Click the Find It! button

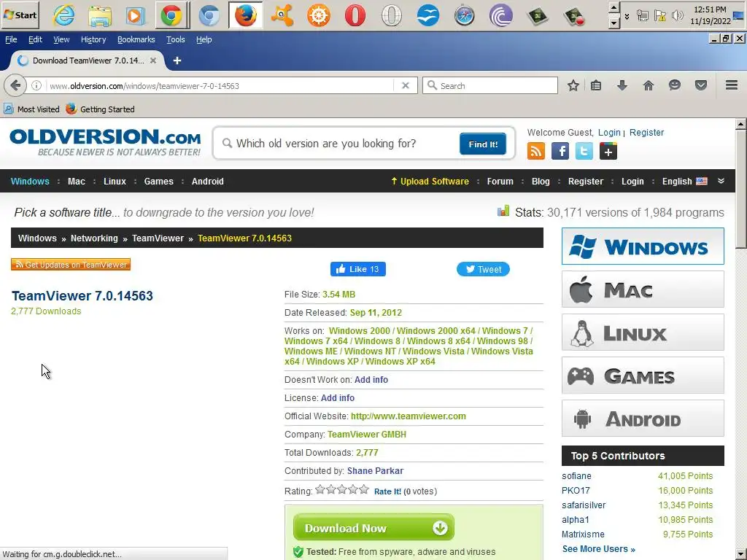[483, 144]
